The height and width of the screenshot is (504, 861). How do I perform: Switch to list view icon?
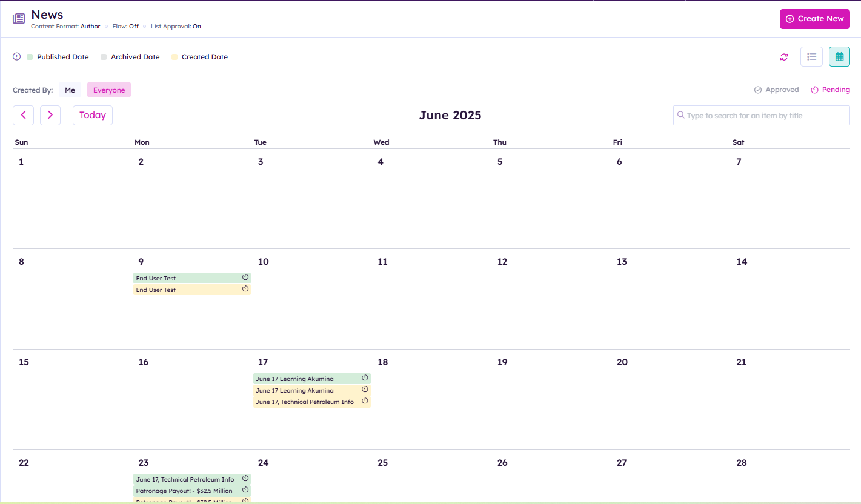(811, 57)
